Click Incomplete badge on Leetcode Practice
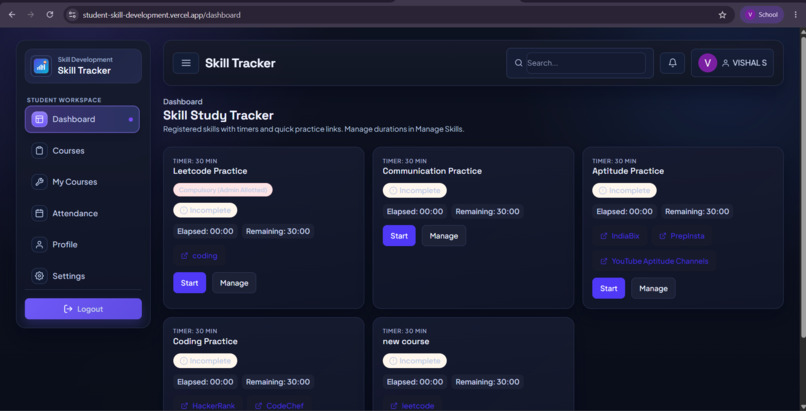This screenshot has width=806, height=411. coord(205,210)
